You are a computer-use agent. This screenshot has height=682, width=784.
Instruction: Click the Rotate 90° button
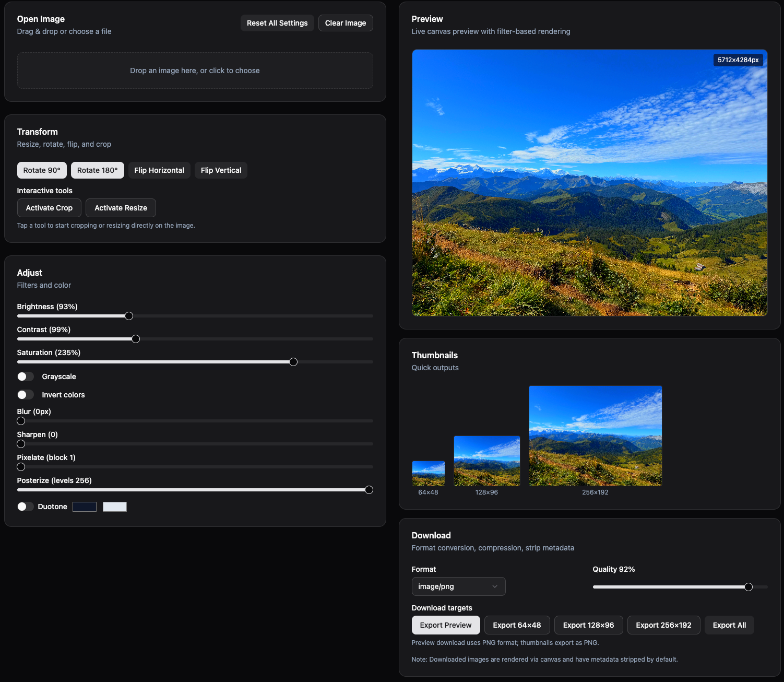42,170
